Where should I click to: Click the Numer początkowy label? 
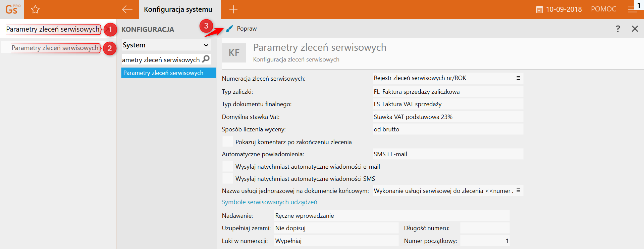[x=430, y=241]
